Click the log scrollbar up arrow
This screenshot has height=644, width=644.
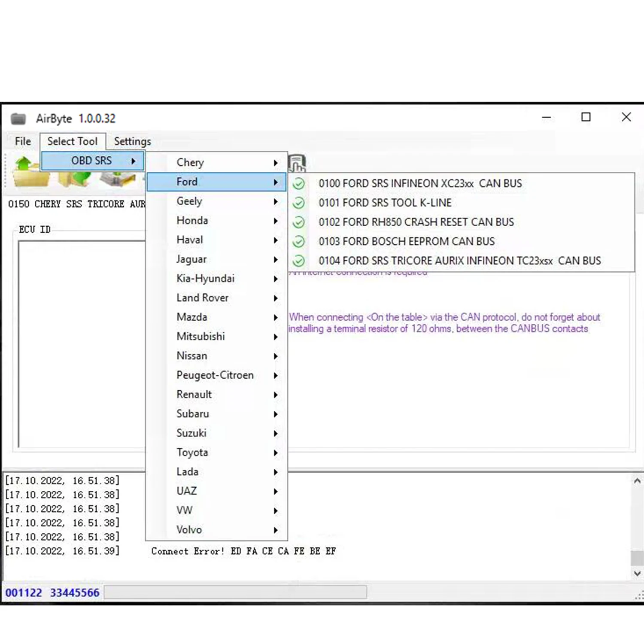pyautogui.click(x=637, y=481)
